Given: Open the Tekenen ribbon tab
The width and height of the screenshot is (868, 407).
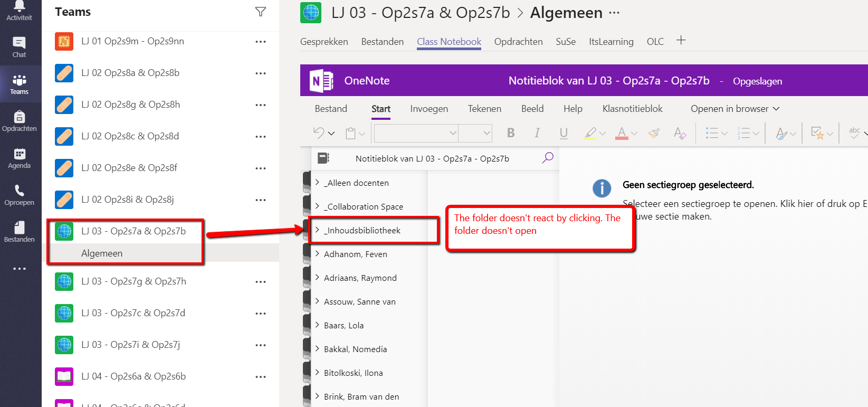Looking at the screenshot, I should (484, 109).
